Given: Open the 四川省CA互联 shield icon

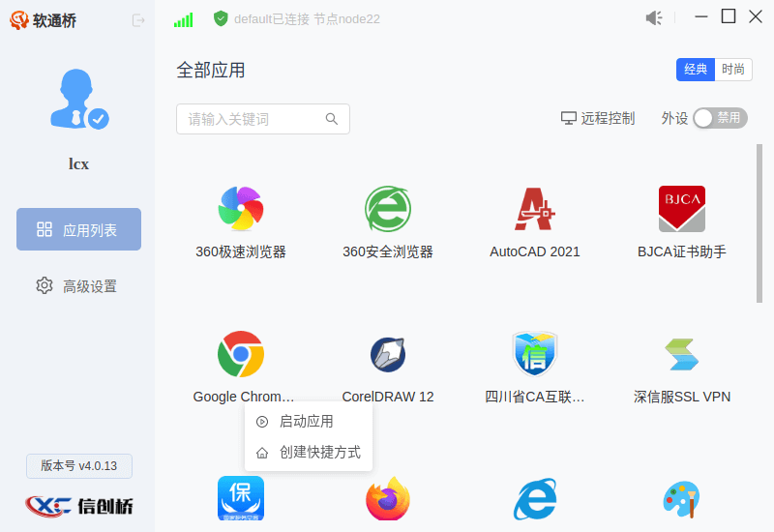Looking at the screenshot, I should [535, 354].
